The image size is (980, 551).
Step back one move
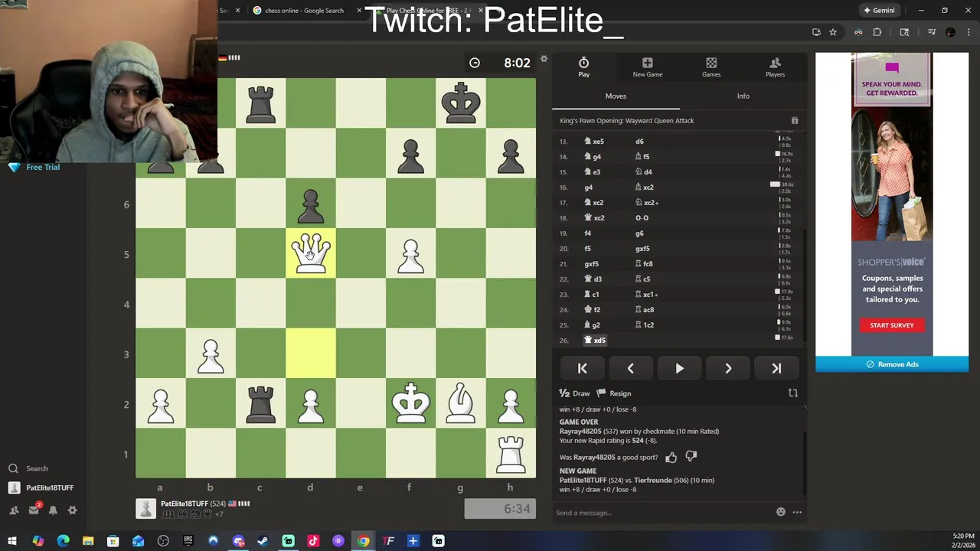(630, 368)
